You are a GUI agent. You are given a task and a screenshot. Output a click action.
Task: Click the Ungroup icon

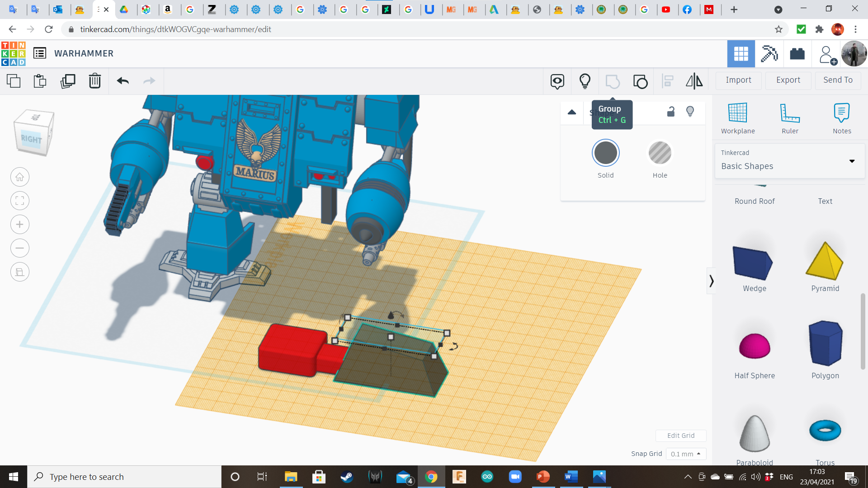[x=640, y=81]
